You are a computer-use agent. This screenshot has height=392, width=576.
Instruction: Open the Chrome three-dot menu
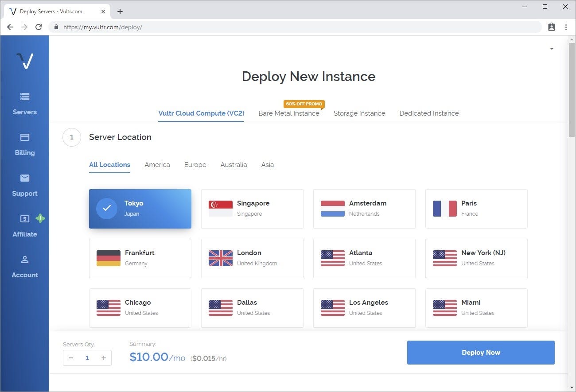coord(566,27)
